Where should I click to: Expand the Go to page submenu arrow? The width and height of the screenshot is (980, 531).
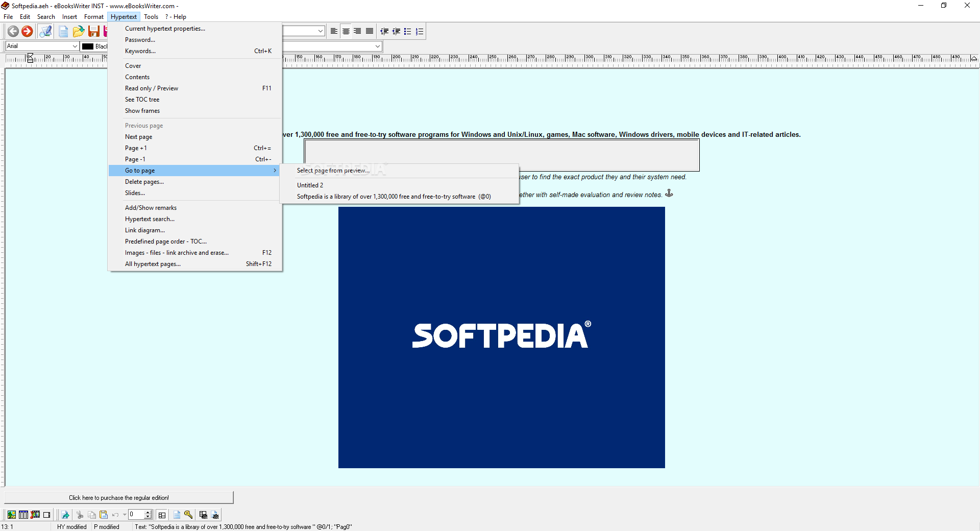tap(275, 171)
